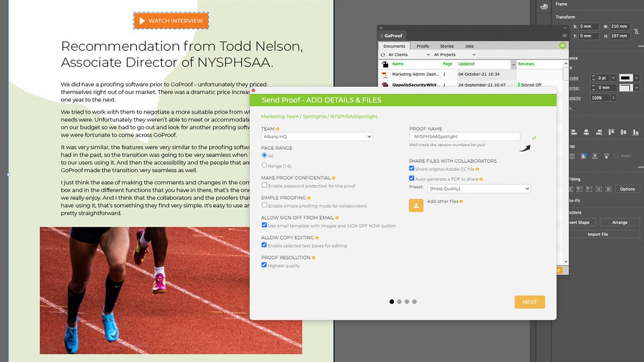
Task: Open stroke type dropdown next to black swatch
Action: (636, 78)
